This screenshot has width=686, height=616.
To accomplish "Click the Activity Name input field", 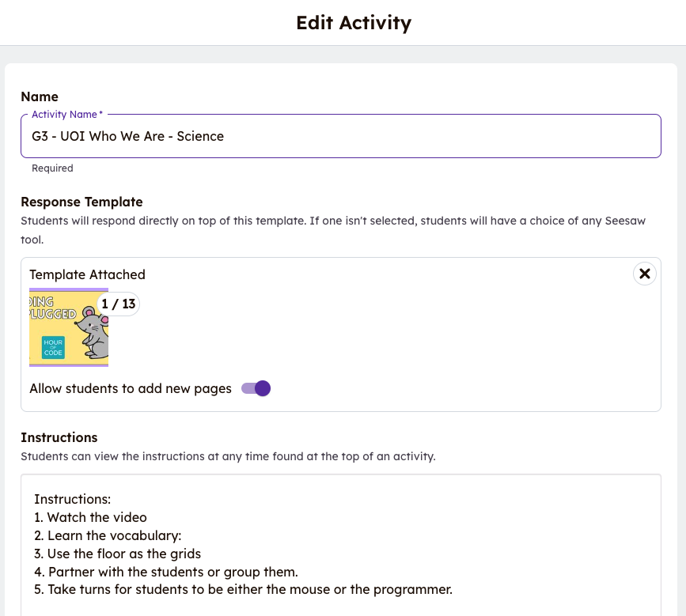I will coord(340,136).
